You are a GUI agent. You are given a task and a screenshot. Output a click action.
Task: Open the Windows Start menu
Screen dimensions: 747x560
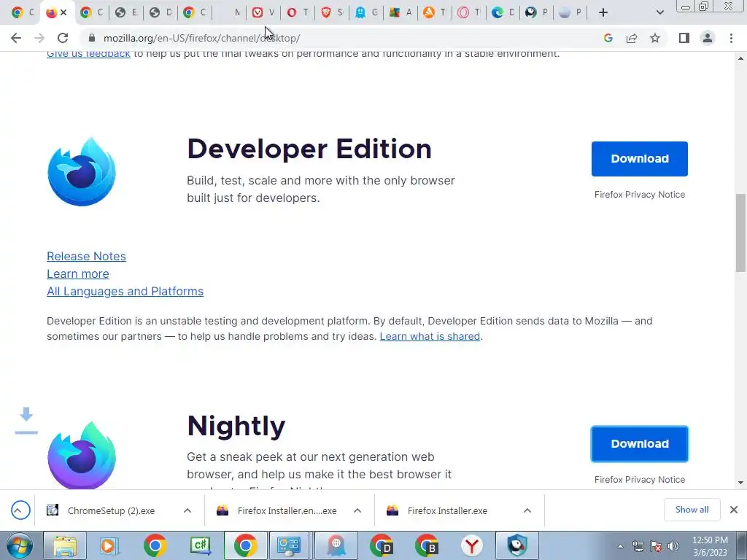pyautogui.click(x=19, y=545)
